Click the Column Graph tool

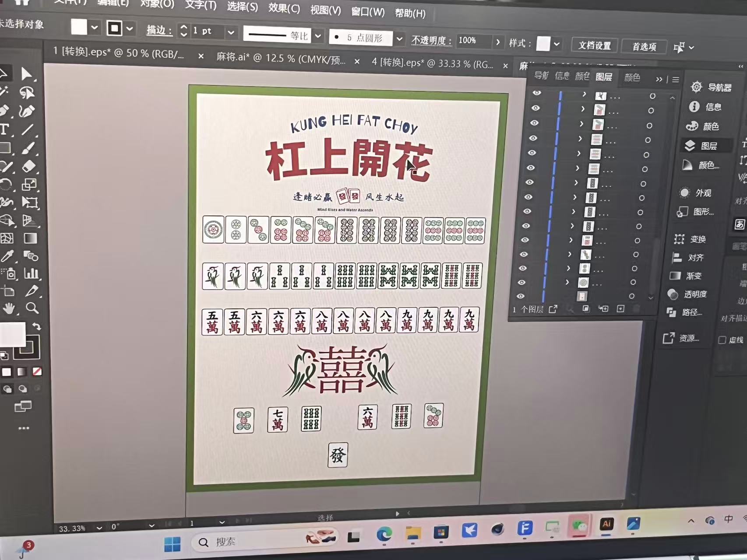coord(31,273)
